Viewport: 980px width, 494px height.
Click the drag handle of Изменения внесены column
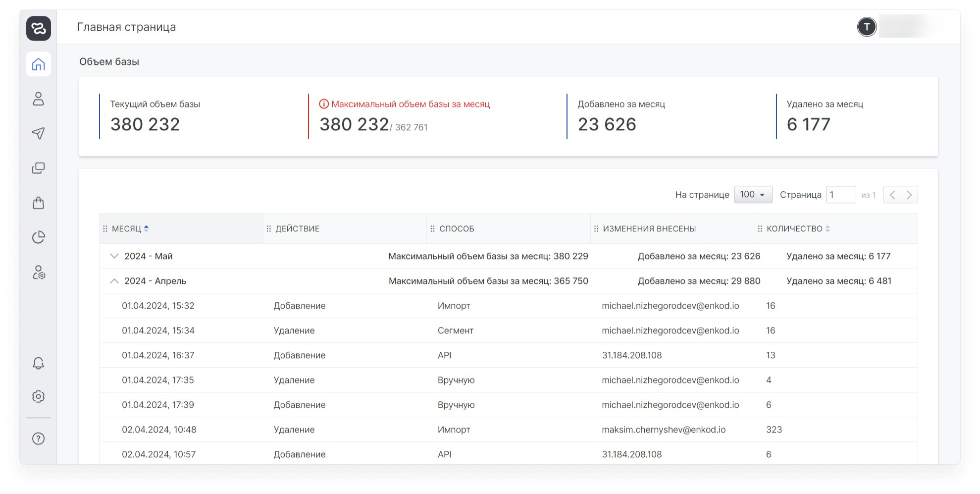point(596,228)
